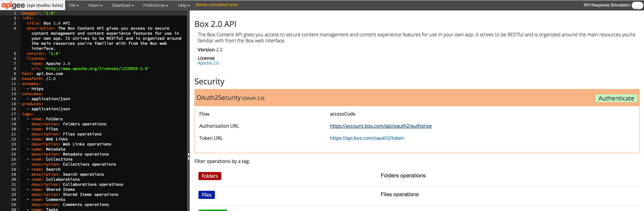Open the token URL link

coord(367,138)
